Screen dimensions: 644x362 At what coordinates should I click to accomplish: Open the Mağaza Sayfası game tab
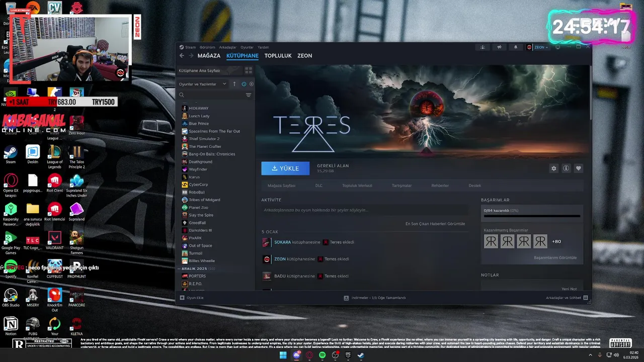(x=281, y=186)
